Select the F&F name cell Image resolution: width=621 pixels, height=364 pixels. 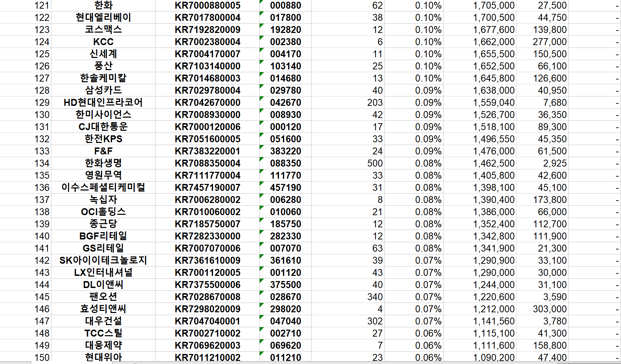(103, 151)
